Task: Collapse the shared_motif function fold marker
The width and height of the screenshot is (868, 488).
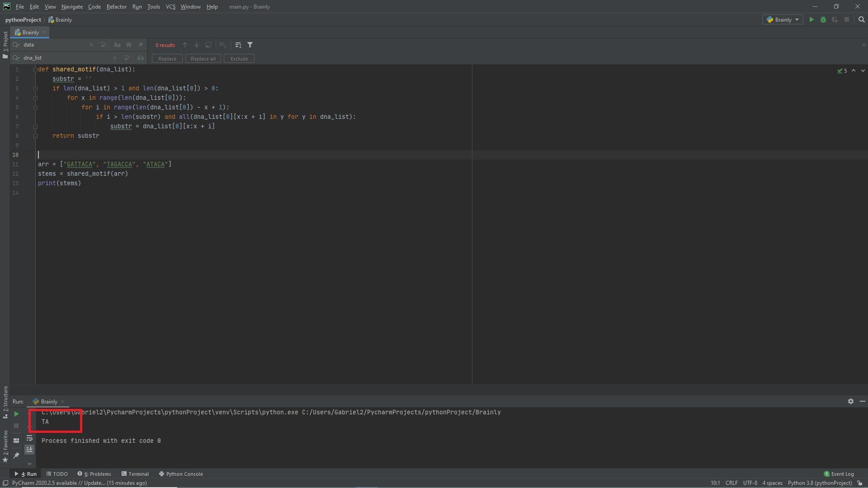Action: point(35,70)
